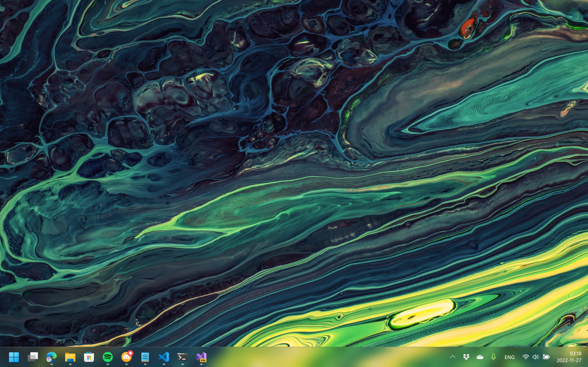Open the Microsoft Store
The width and height of the screenshot is (588, 367).
click(x=89, y=357)
